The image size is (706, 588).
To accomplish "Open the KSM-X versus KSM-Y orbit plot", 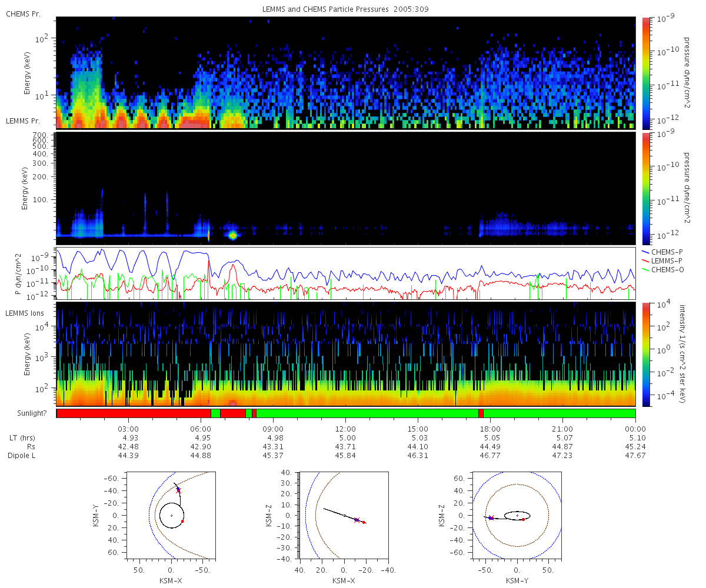I will tap(171, 514).
